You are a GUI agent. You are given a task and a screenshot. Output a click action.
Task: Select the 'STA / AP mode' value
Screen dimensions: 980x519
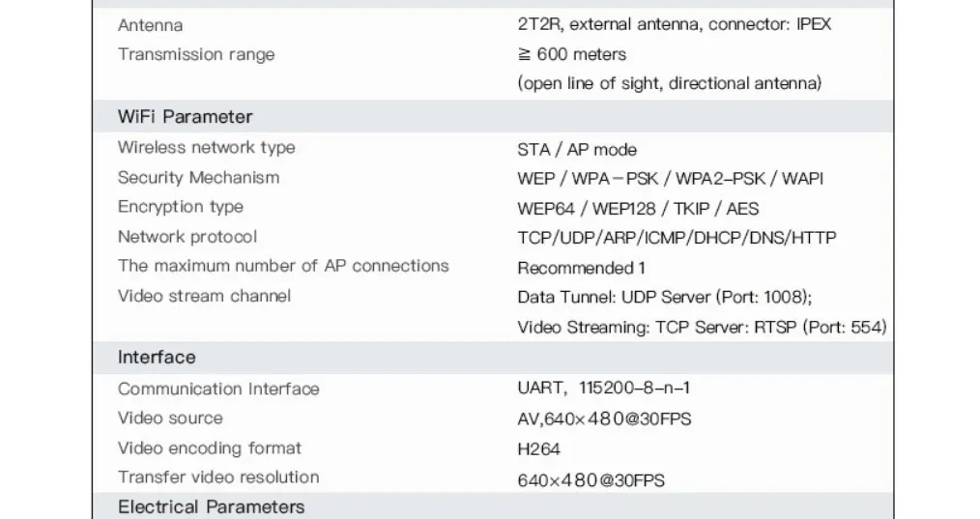coord(577,150)
